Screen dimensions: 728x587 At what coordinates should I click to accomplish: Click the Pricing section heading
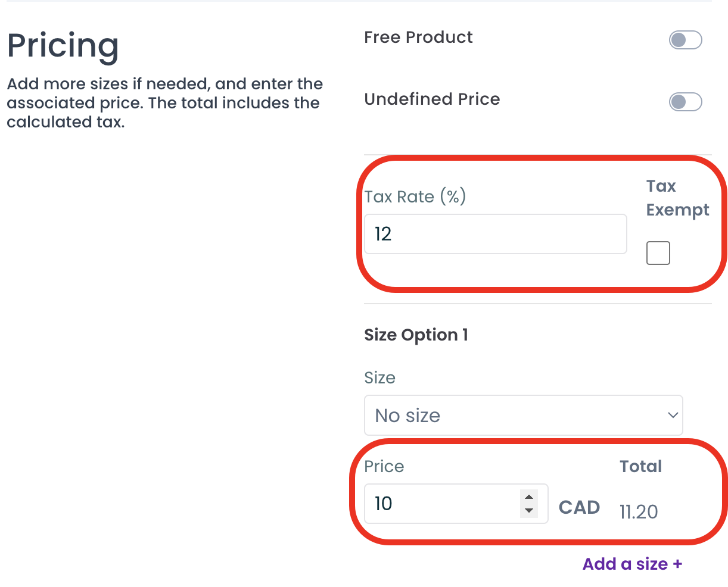click(63, 46)
